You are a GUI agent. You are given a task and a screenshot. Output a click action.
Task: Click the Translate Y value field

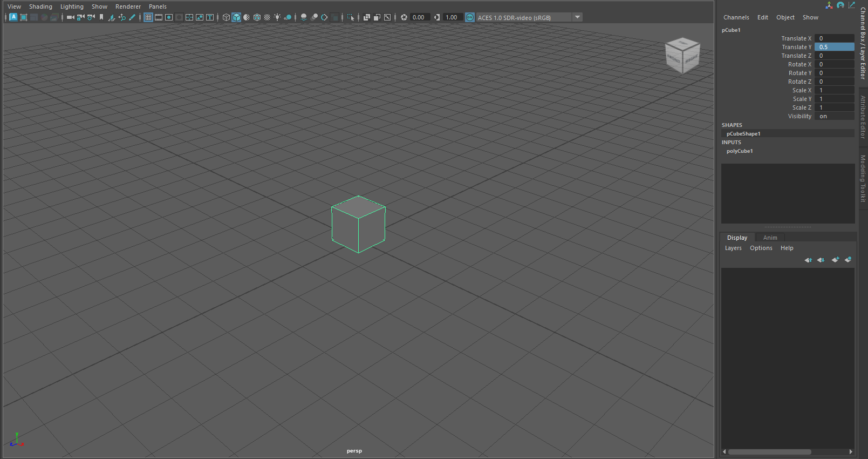(834, 47)
